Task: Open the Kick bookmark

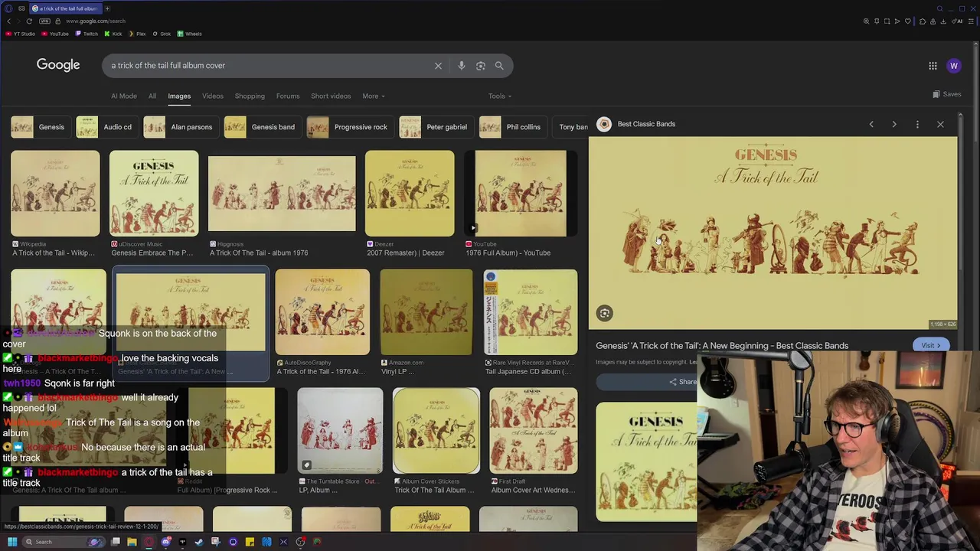Action: [113, 34]
